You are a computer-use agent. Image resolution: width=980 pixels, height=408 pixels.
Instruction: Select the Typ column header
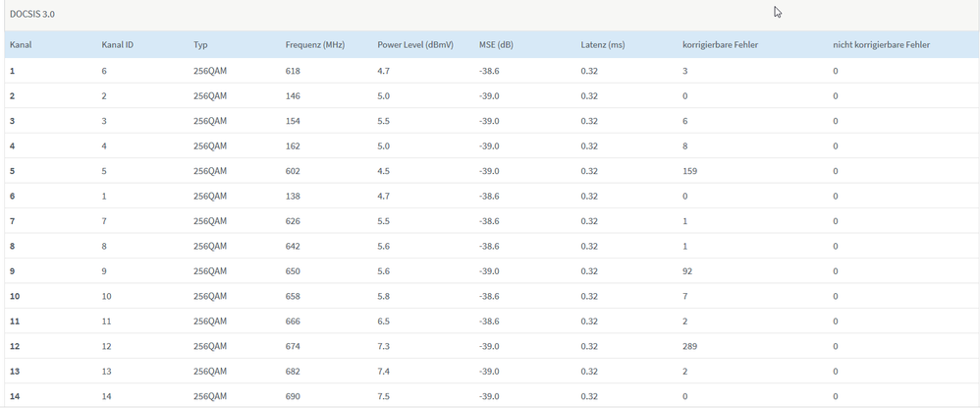tap(201, 45)
